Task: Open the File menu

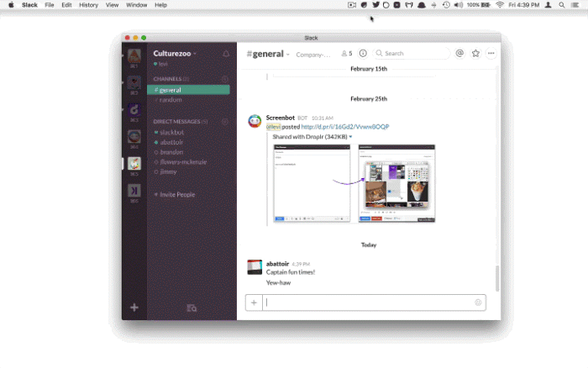Action: (x=49, y=5)
